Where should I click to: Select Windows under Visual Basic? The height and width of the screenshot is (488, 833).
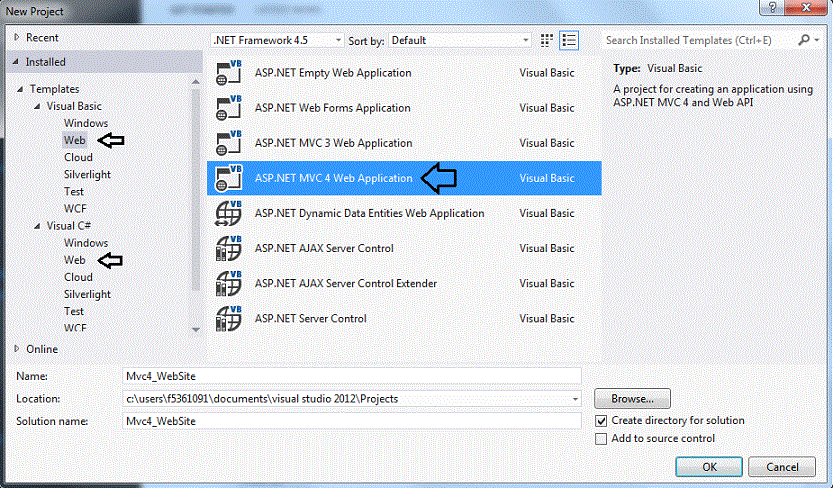point(86,123)
